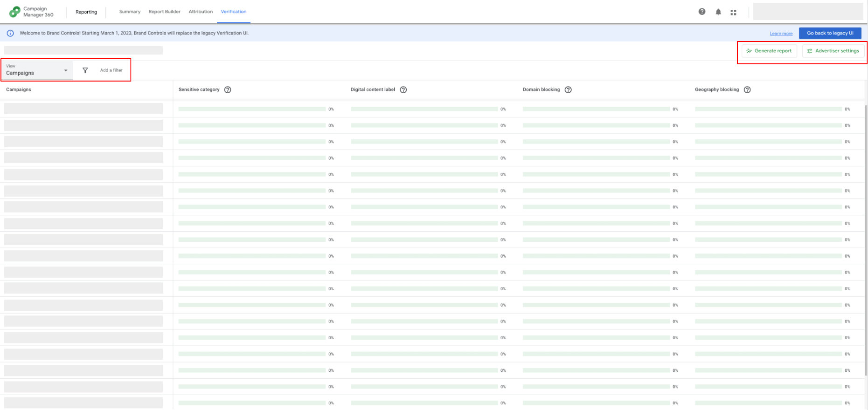
Task: Switch to the Report Builder tab
Action: click(165, 12)
